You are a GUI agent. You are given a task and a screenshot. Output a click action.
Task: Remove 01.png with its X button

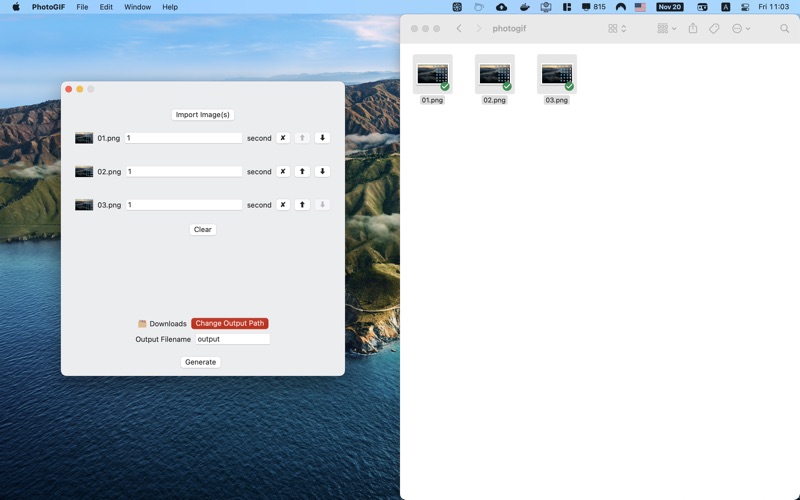(283, 138)
